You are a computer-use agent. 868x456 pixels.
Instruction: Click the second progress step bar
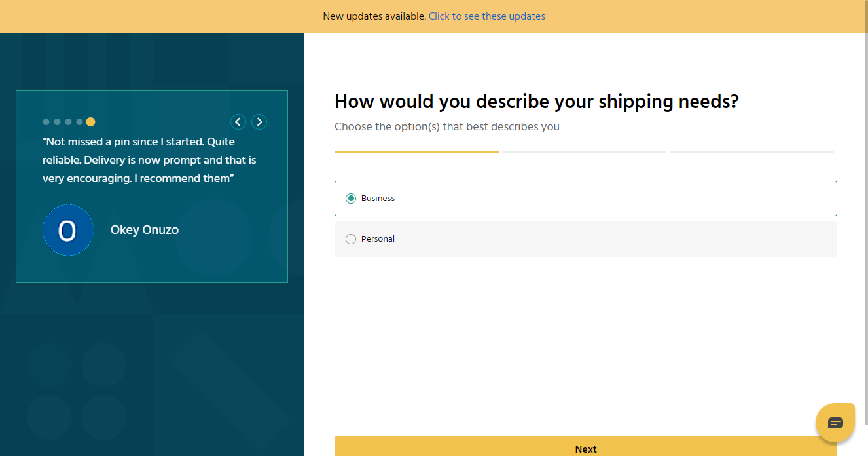pyautogui.click(x=584, y=152)
